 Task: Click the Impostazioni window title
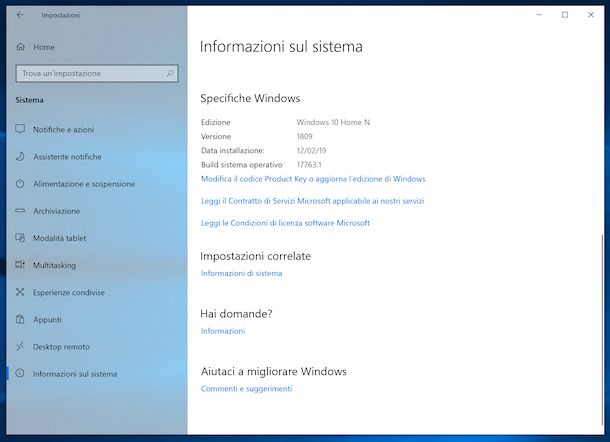click(61, 15)
